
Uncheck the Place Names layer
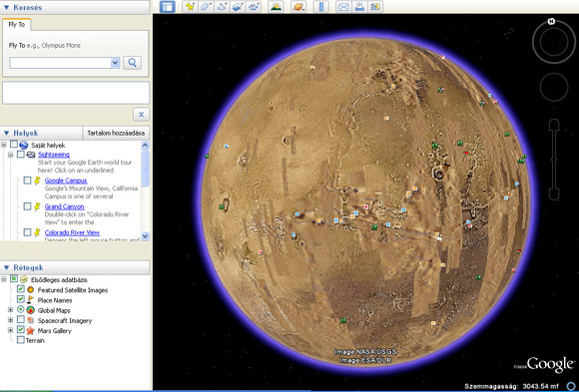click(21, 299)
